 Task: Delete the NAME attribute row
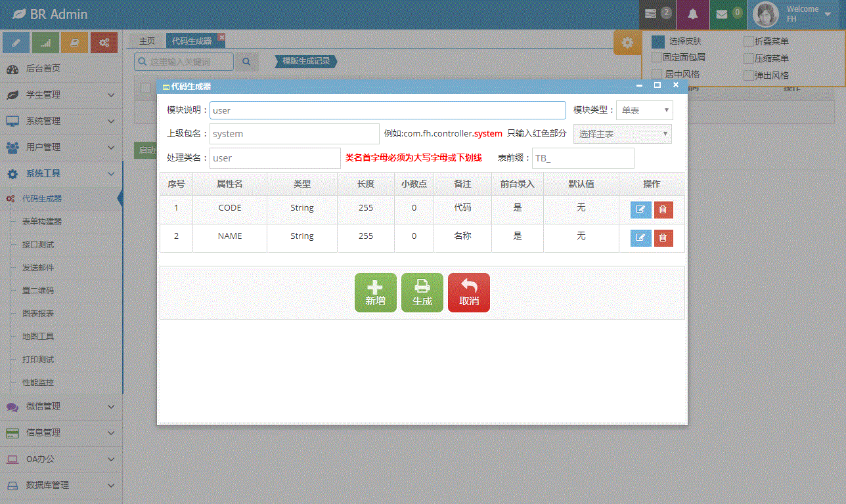pos(663,238)
